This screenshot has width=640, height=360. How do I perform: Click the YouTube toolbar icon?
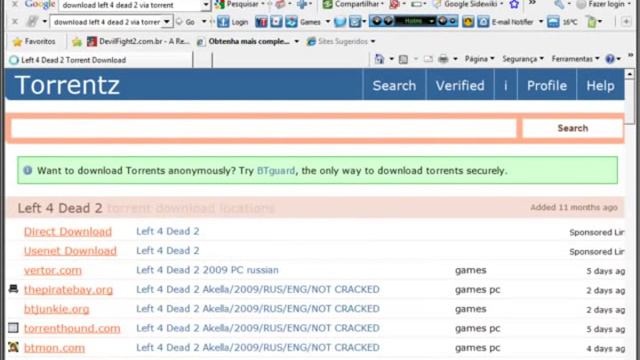point(261,22)
